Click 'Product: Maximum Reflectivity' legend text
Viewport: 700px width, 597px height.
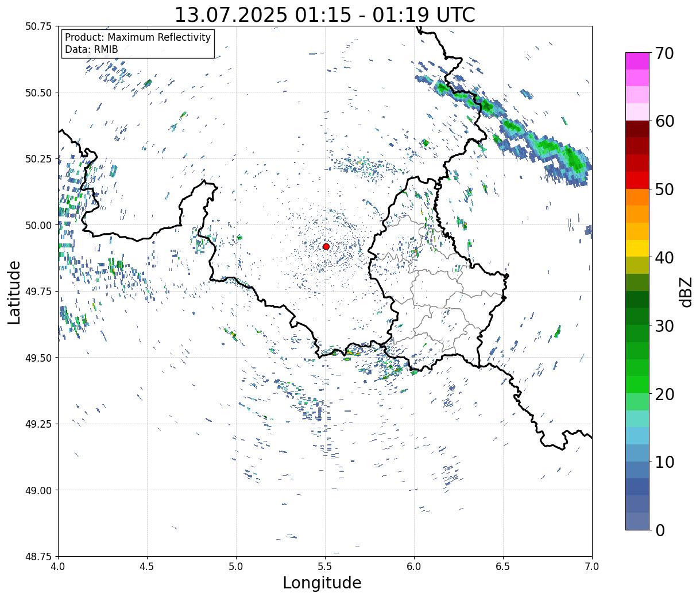138,37
